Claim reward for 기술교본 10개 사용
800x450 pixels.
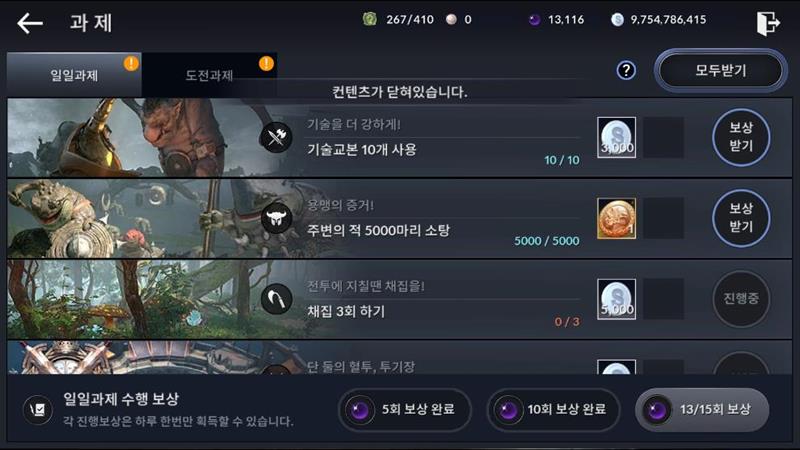coord(741,137)
